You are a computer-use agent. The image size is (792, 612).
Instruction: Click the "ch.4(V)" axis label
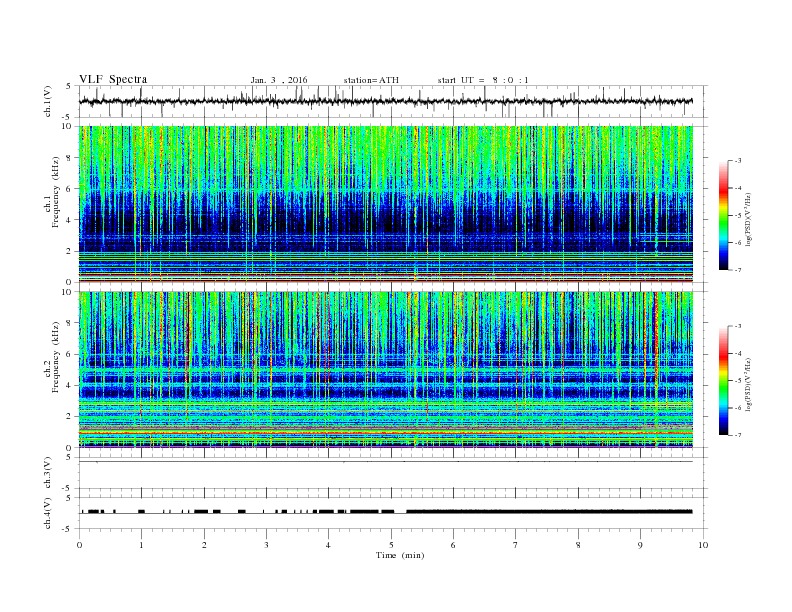click(48, 513)
